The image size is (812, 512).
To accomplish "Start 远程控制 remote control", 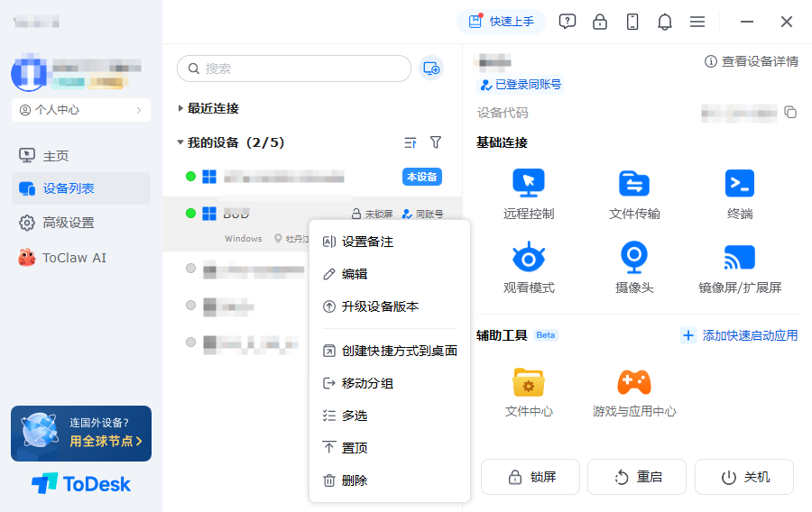I will (x=529, y=194).
